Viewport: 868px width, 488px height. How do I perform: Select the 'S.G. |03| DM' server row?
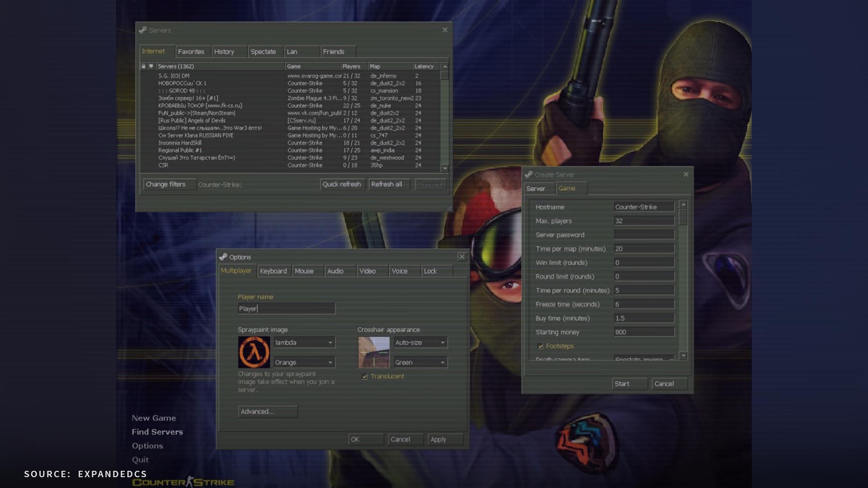[289, 76]
